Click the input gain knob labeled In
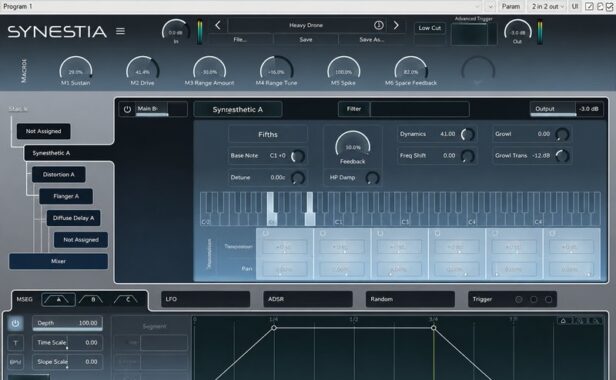This screenshot has height=380, width=616. pyautogui.click(x=175, y=31)
